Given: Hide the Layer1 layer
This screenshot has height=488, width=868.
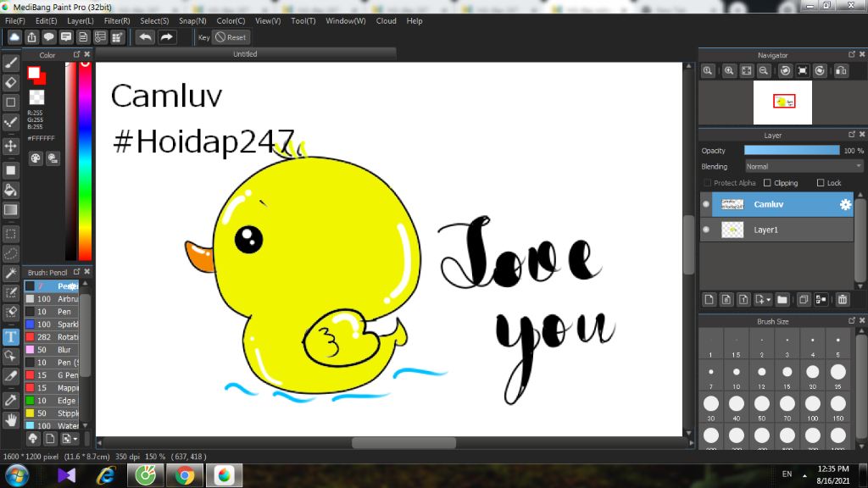Looking at the screenshot, I should coord(706,230).
